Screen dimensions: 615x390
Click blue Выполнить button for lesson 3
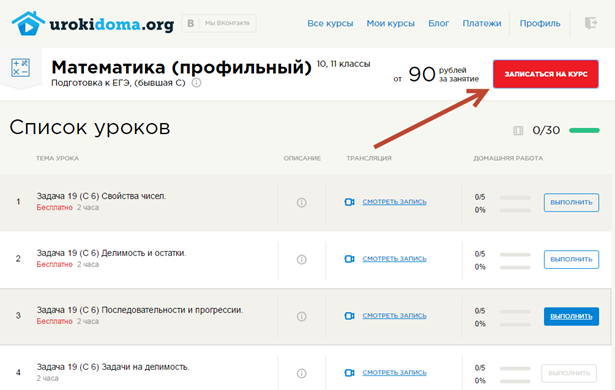point(571,316)
